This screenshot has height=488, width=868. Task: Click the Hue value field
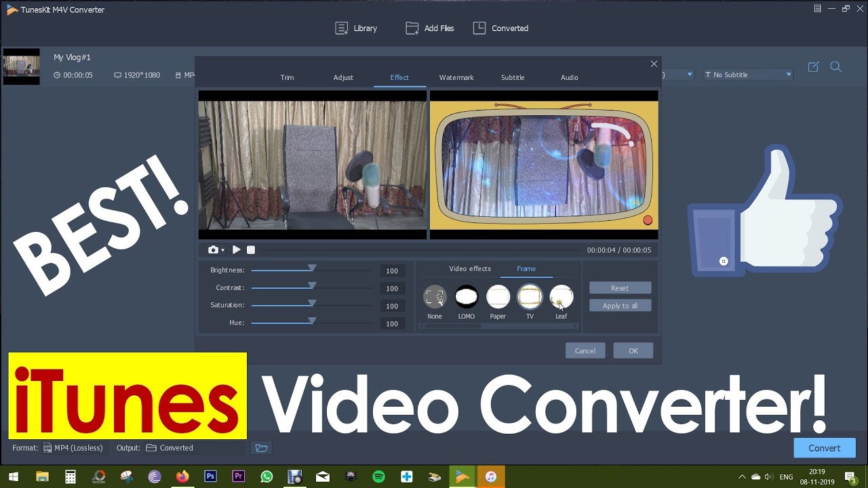(x=392, y=324)
